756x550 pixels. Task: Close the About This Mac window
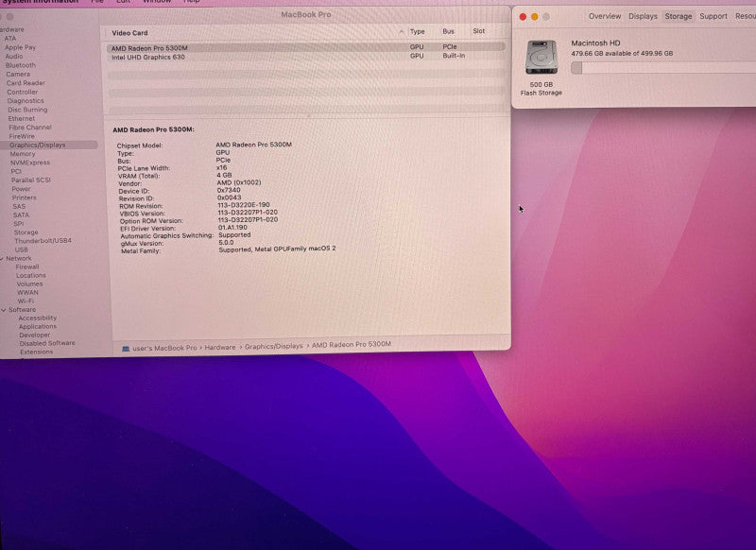[523, 17]
